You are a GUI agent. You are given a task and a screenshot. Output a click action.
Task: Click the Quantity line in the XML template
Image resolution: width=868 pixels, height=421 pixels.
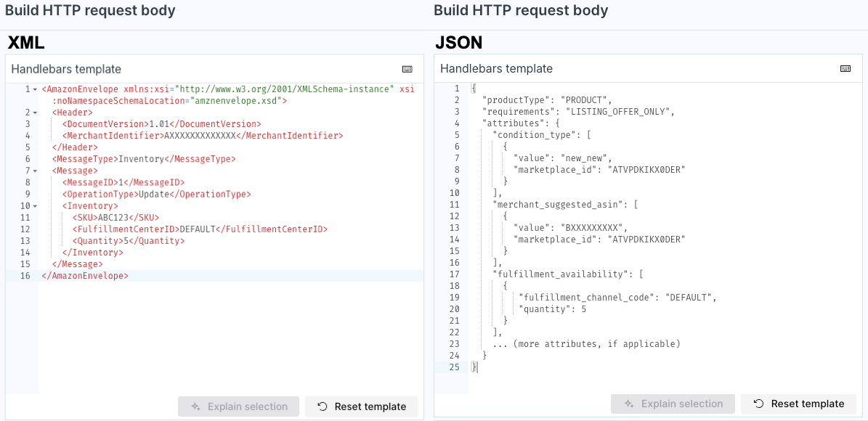128,241
